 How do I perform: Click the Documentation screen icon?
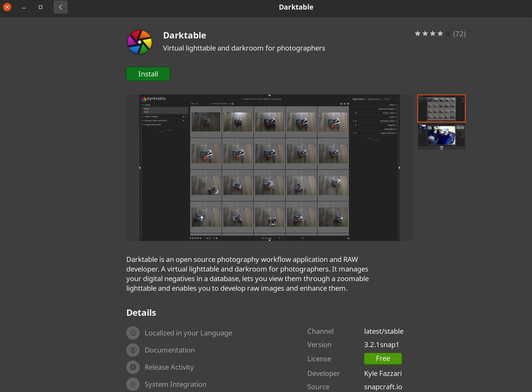tap(133, 350)
